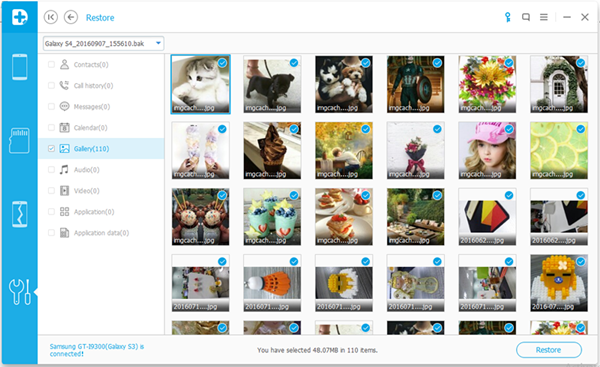Open the strawberry pastry plates thumbnail
Viewport: 600px width, 367px height.
click(344, 217)
